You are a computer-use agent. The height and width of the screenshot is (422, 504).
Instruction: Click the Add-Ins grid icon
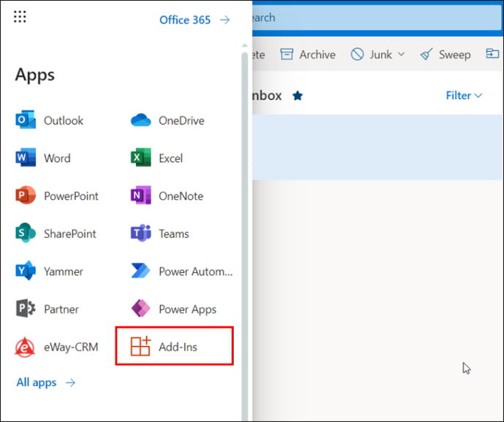click(140, 346)
